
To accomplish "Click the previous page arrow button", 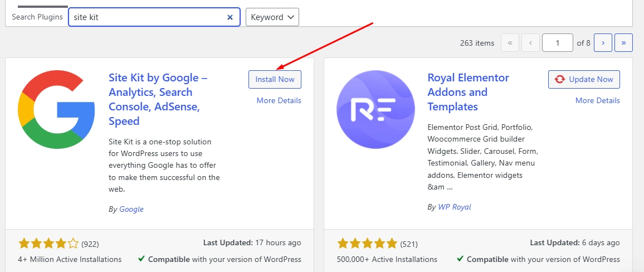I will (x=530, y=43).
